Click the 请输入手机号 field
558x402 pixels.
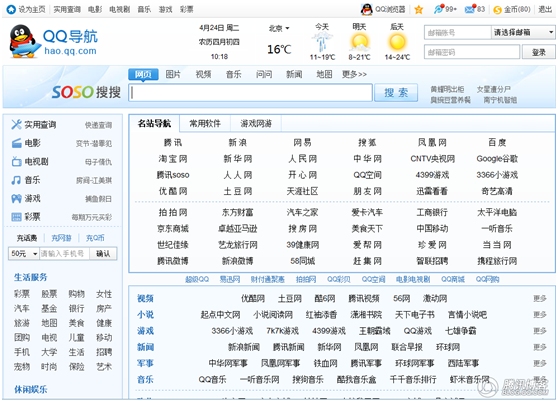pos(64,254)
